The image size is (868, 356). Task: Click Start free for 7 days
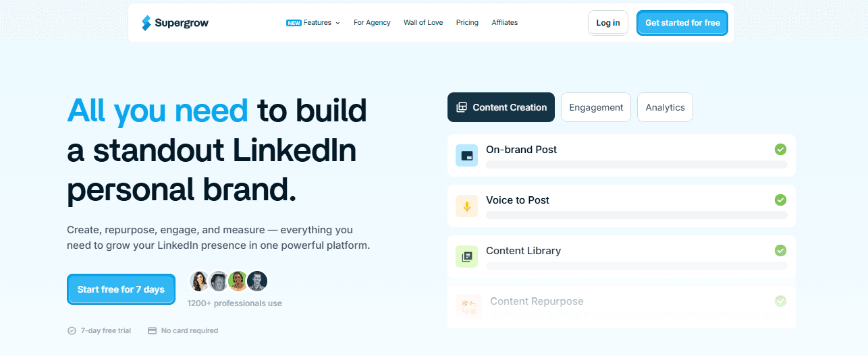click(121, 289)
